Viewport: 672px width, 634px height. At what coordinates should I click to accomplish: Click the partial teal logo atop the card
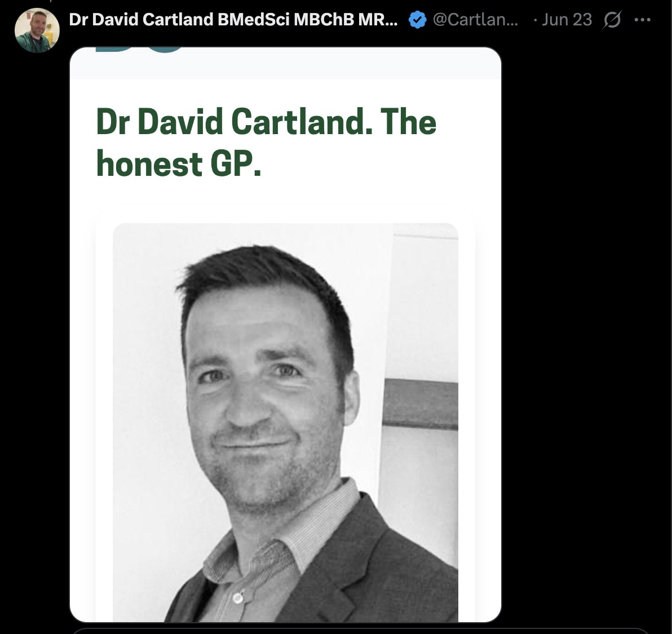(140, 50)
